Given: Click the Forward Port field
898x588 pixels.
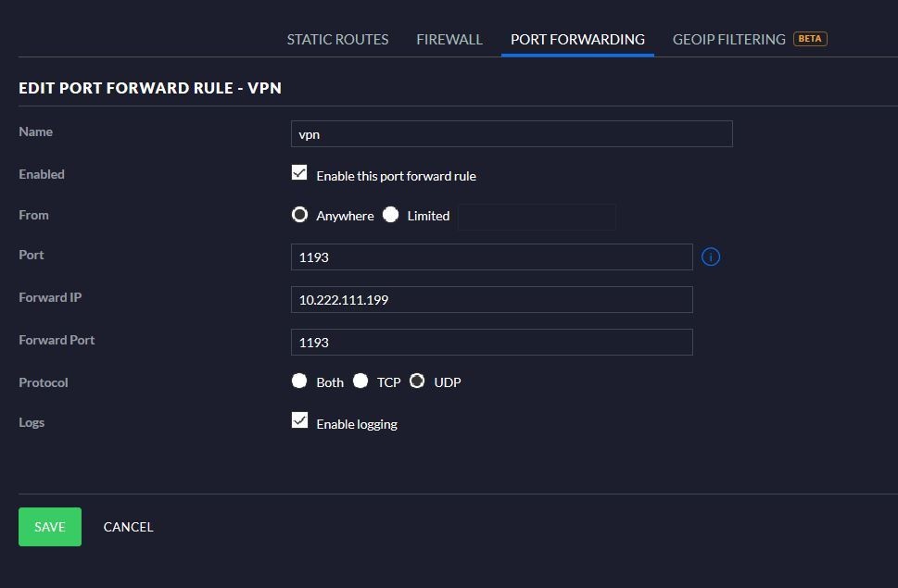Looking at the screenshot, I should click(x=491, y=343).
